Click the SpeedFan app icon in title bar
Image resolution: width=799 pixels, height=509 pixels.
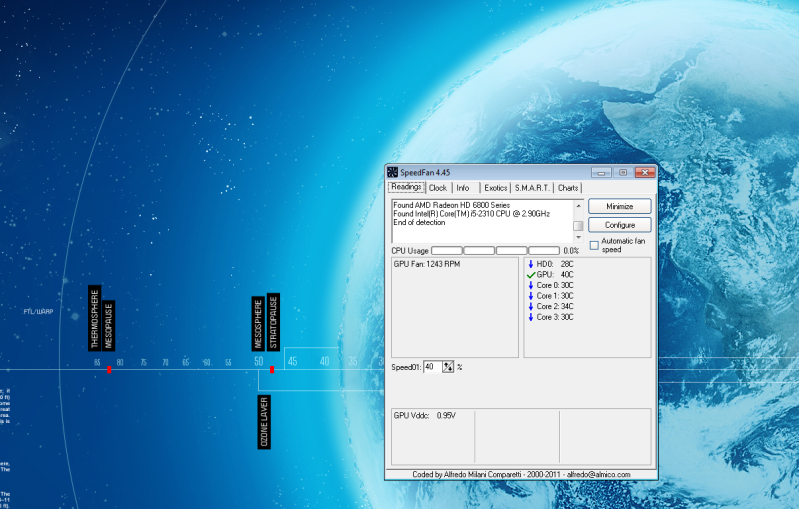[393, 173]
